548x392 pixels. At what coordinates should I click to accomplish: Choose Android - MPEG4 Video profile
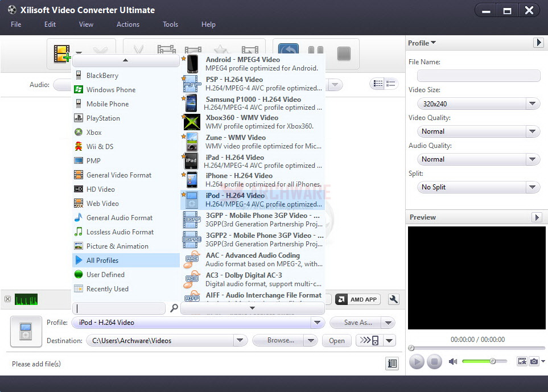[x=253, y=64]
